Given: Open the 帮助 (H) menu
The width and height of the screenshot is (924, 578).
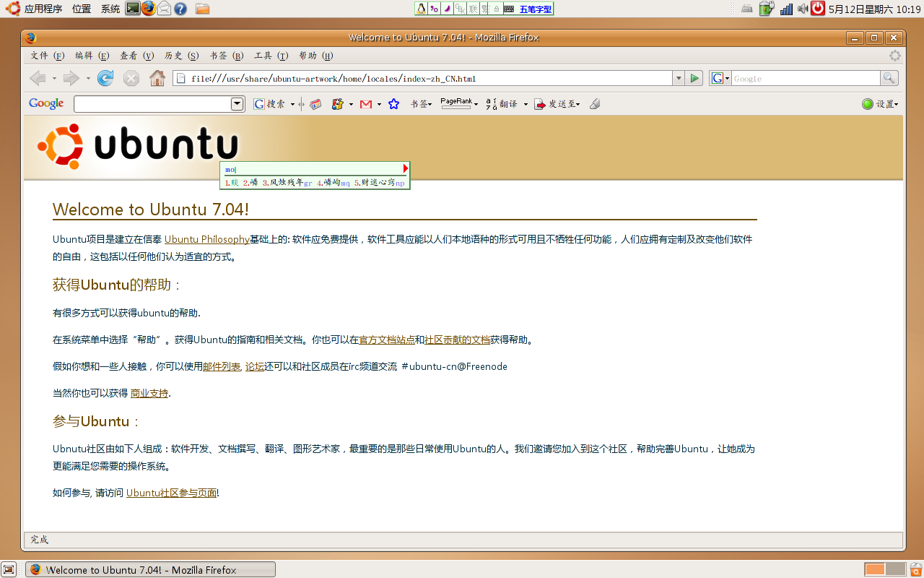Looking at the screenshot, I should [x=315, y=56].
